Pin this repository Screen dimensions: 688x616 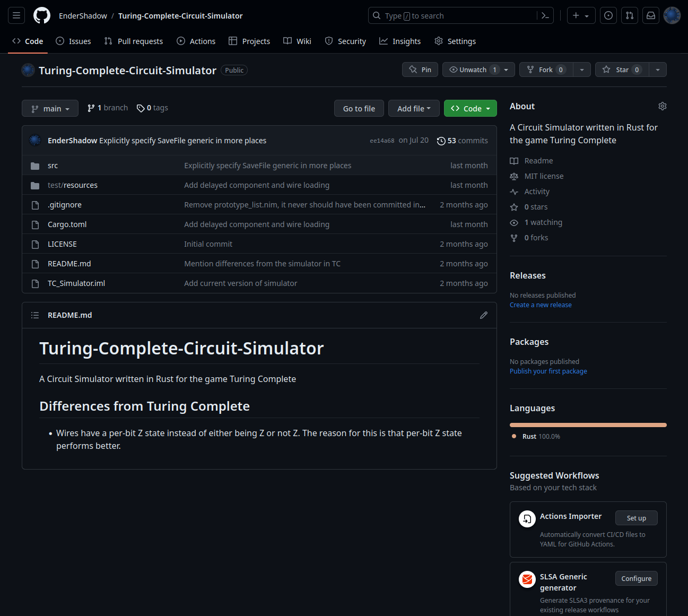coord(420,70)
